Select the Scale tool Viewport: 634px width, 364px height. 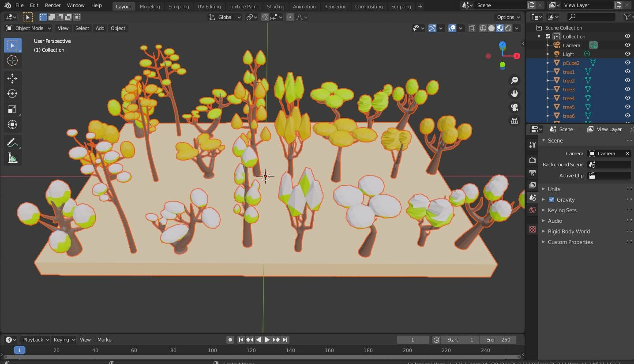[12, 109]
